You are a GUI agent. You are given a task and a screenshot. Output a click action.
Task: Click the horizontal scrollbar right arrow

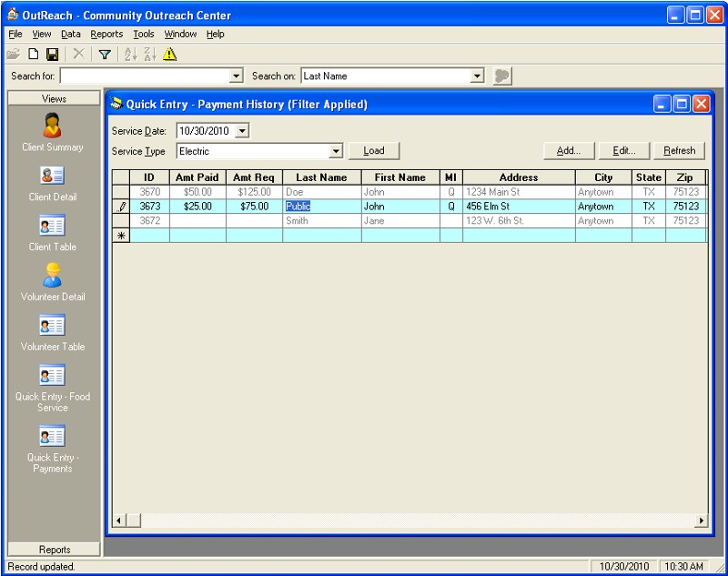(701, 520)
